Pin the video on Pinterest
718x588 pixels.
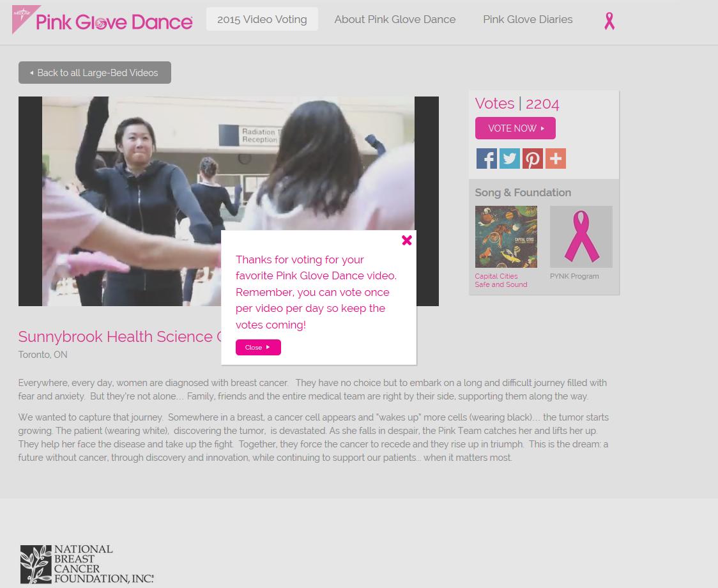pos(533,159)
